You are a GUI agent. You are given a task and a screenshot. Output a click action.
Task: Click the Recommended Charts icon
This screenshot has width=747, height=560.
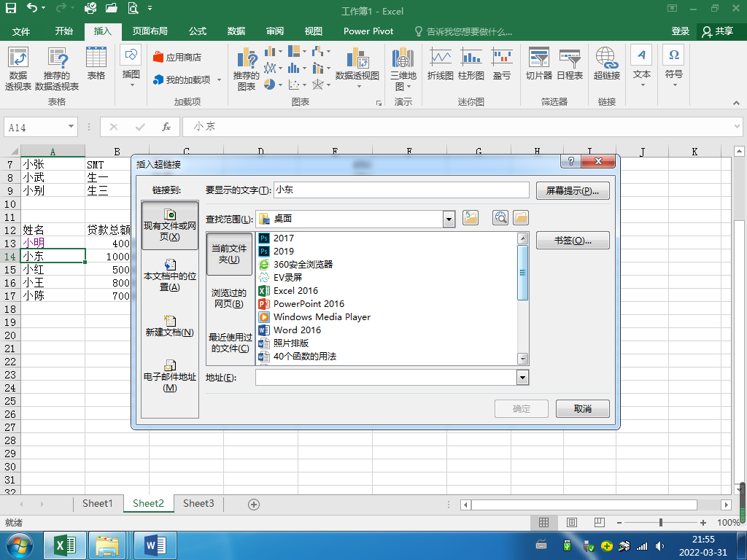pos(247,69)
